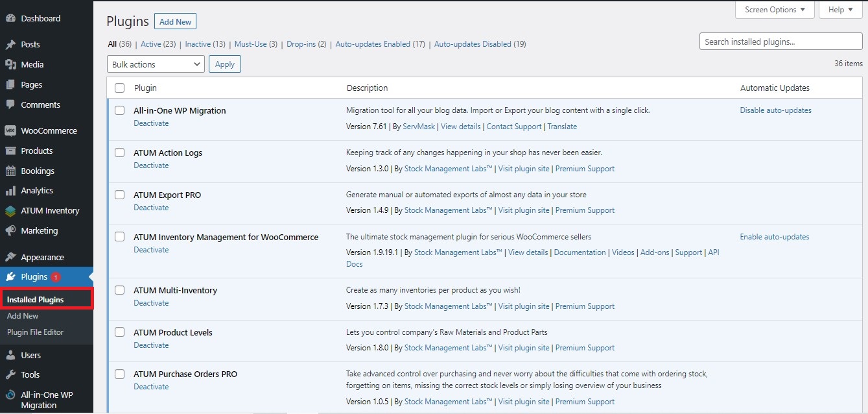This screenshot has height=414, width=868.
Task: Deactivate the ATUM Product Levels plugin
Action: pyautogui.click(x=151, y=345)
